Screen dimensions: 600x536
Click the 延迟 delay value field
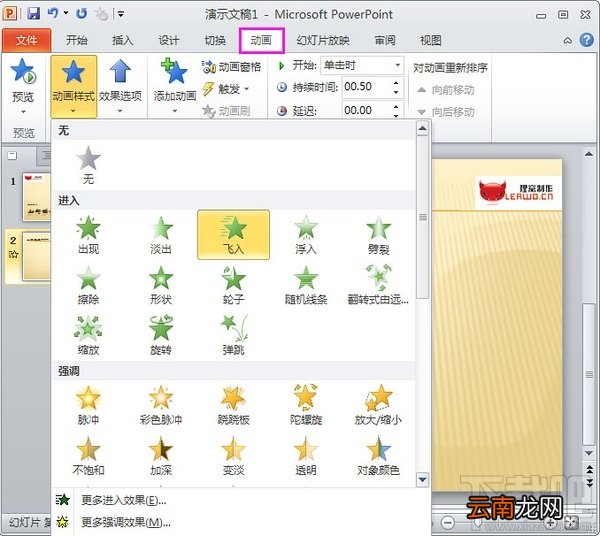coord(365,111)
